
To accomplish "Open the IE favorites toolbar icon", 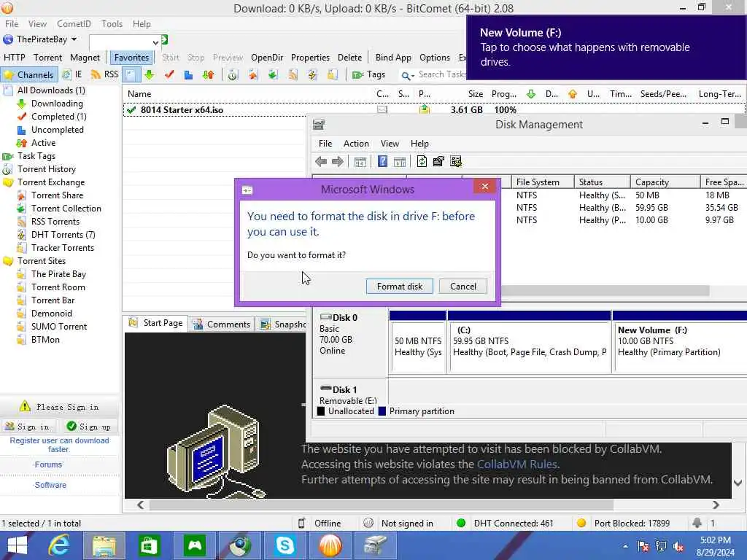I will point(66,75).
